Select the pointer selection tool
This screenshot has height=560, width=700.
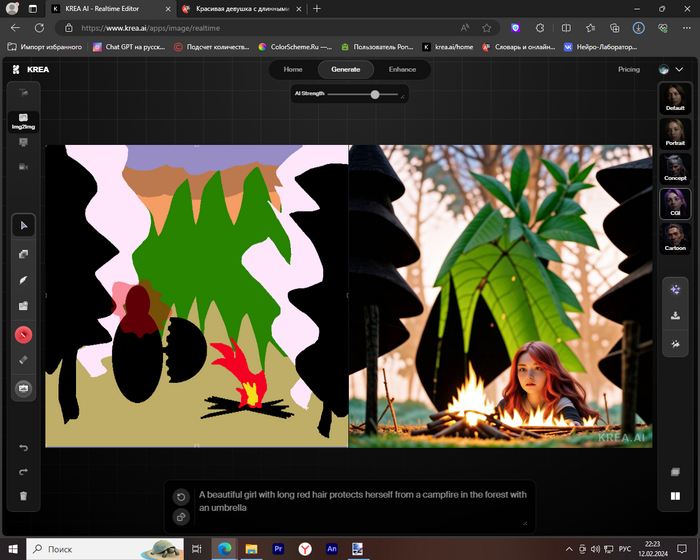24,227
